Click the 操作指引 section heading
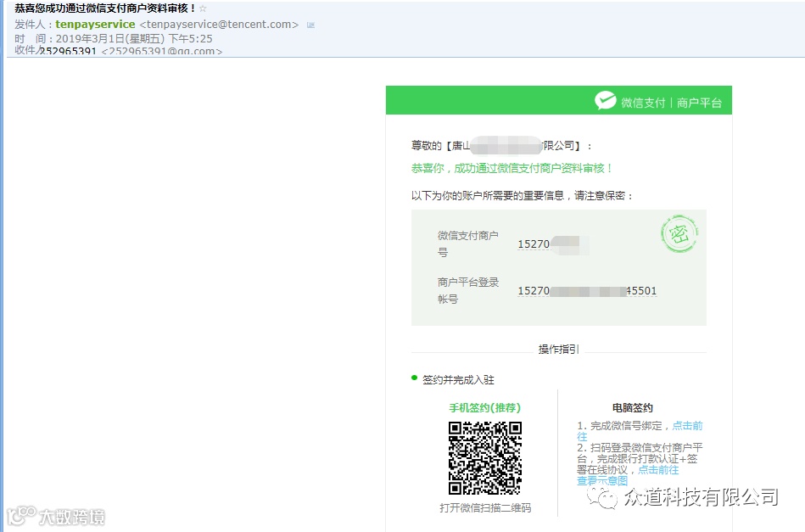805x532 pixels. pos(558,350)
